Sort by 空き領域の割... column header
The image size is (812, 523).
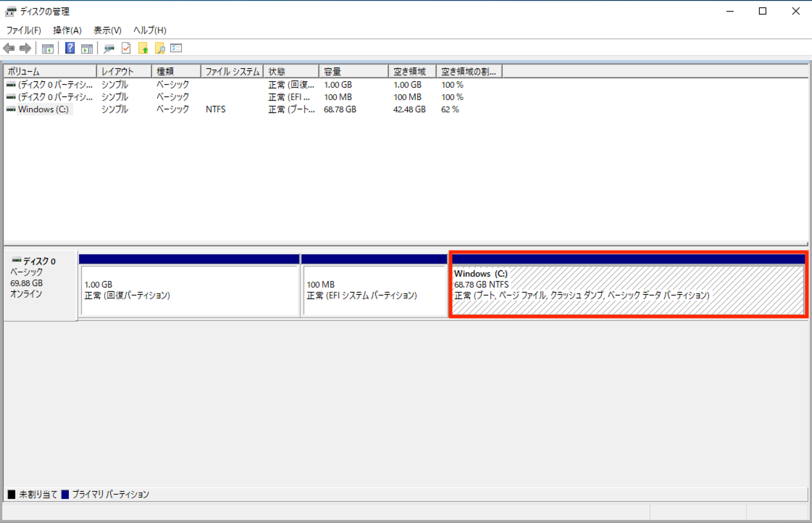[469, 72]
